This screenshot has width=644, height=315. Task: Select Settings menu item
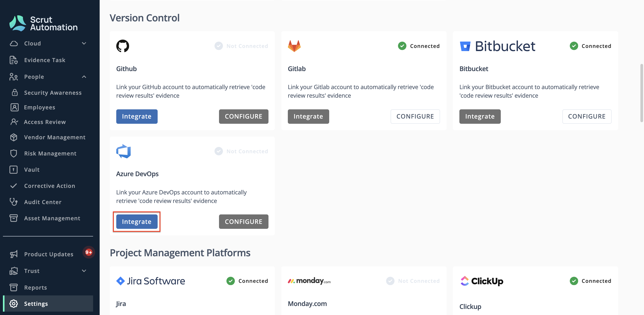pos(48,304)
